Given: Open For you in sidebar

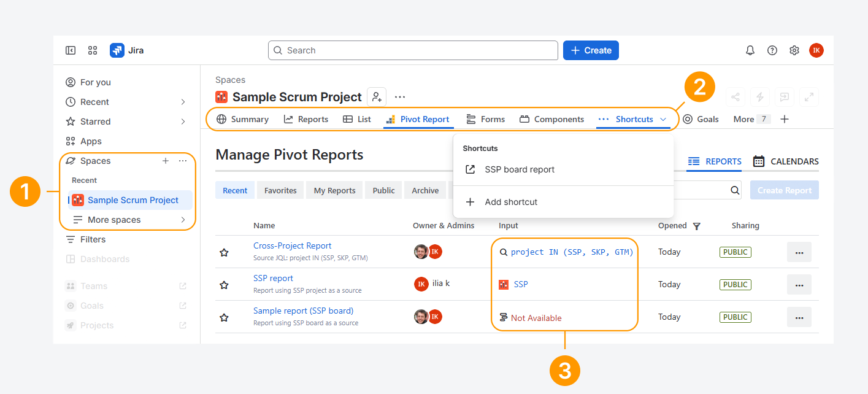Looking at the screenshot, I should tap(96, 82).
